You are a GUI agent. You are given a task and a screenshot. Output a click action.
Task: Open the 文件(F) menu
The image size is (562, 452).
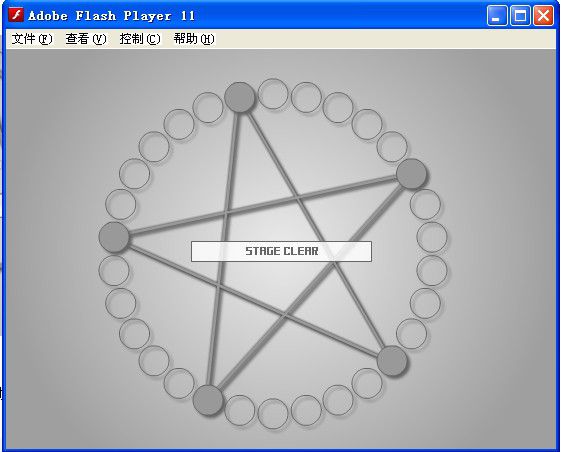pos(32,39)
